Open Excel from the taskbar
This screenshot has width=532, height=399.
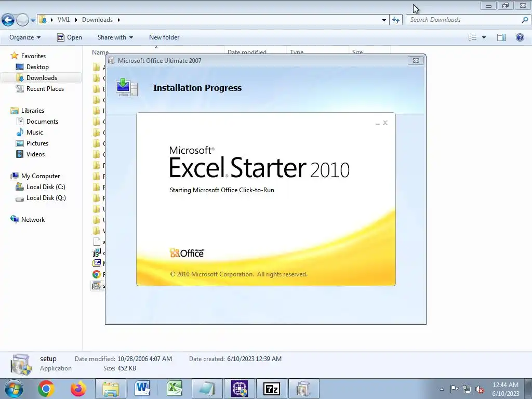click(x=175, y=389)
